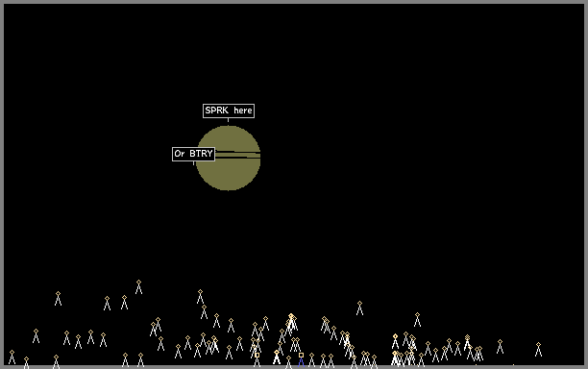Screen dimensions: 588x369
Task: Click the lower dark stripe inside the olive circle
Action: click(x=237, y=159)
